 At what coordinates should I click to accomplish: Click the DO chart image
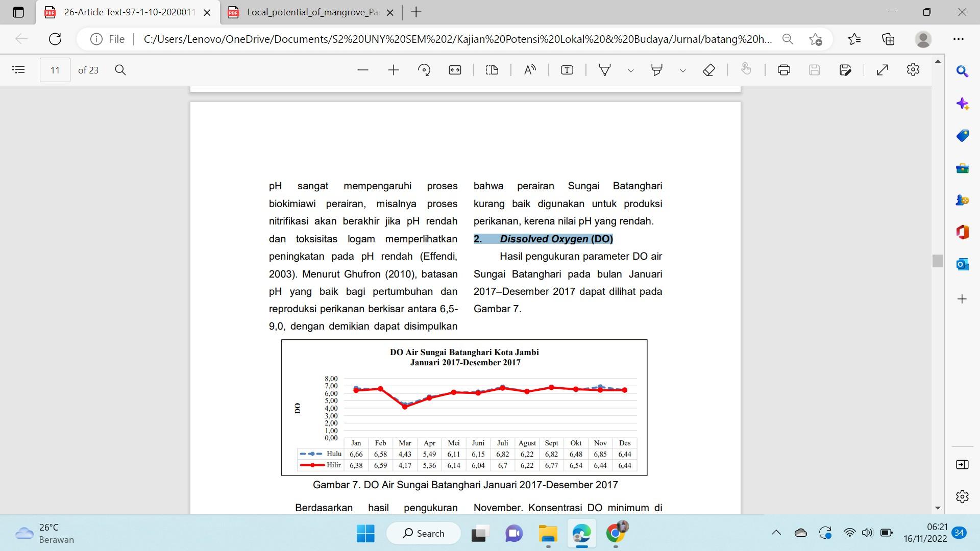[464, 408]
